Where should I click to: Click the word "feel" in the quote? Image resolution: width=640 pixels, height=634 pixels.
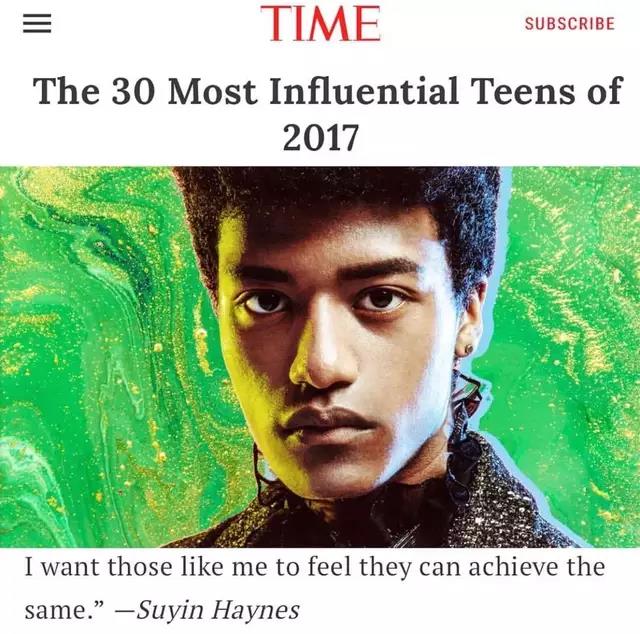tap(329, 567)
